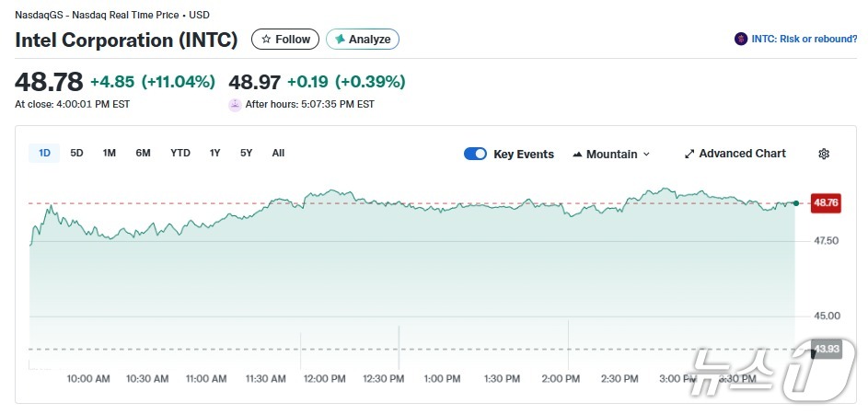
Task: Click the Mountain chart type icon
Action: pos(577,154)
